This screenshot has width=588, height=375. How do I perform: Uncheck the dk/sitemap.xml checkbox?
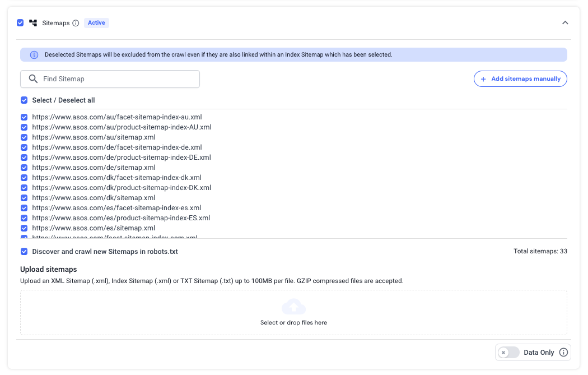[x=24, y=198]
